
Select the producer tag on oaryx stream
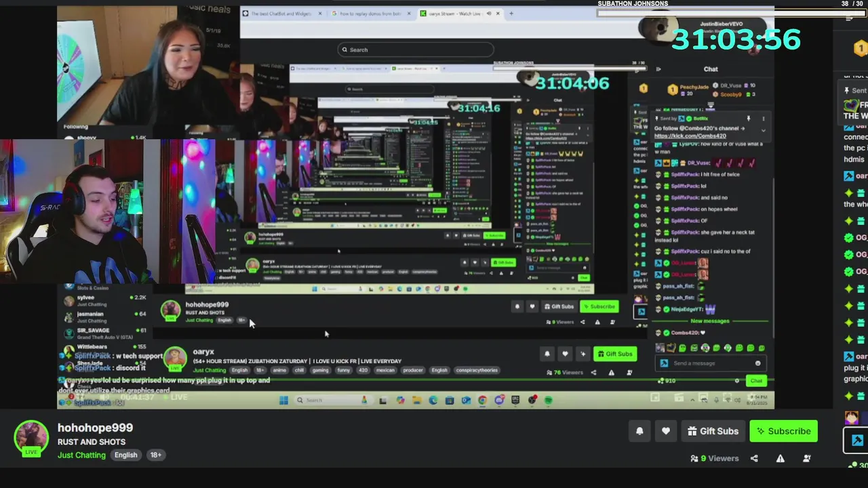pos(413,370)
